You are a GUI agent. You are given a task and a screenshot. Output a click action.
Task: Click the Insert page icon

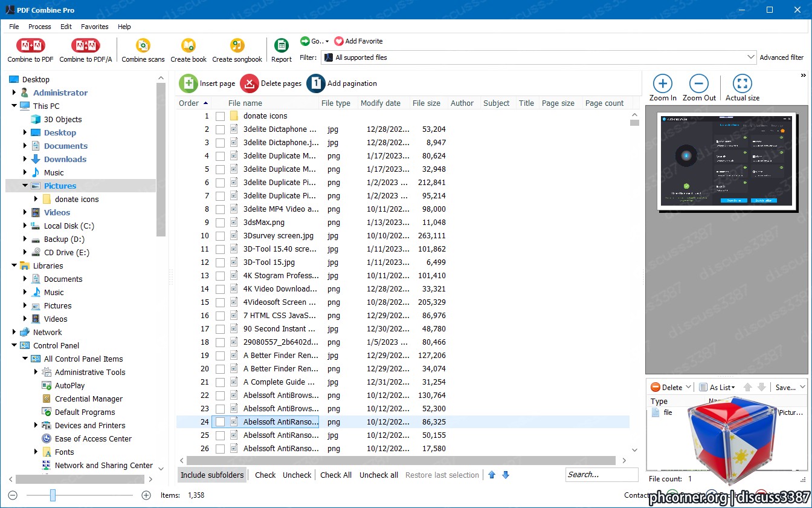click(x=188, y=83)
